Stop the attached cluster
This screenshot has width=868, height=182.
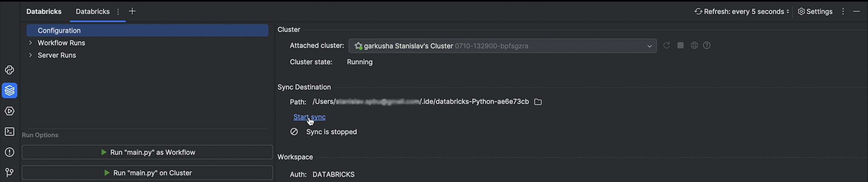click(x=680, y=45)
